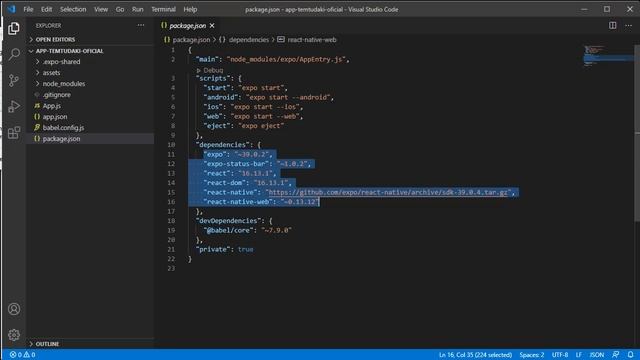Viewport: 640px width, 360px height.
Task: Open editor More Actions ellipsis
Action: [x=628, y=25]
